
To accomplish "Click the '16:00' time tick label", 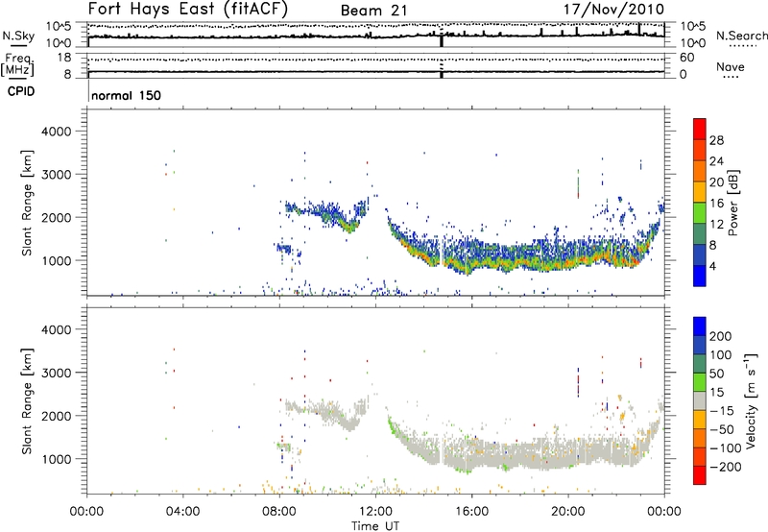I will click(x=471, y=512).
